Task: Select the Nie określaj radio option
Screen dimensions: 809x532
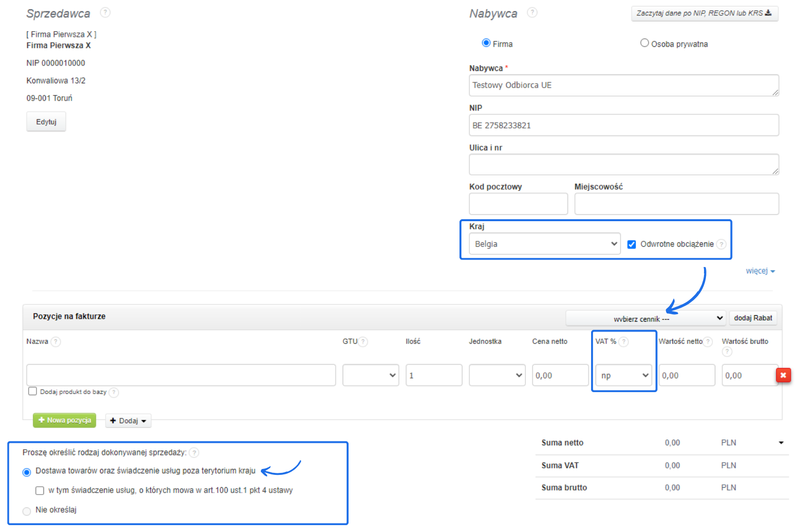Action: pos(27,511)
